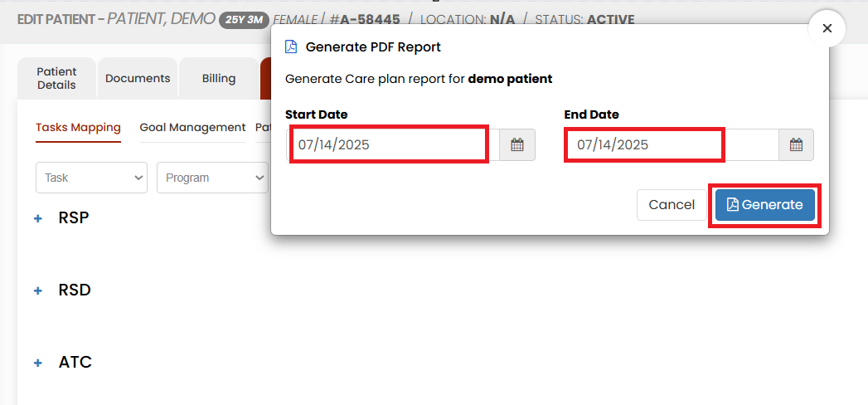The image size is (868, 405).
Task: Open the Start Date calendar picker
Action: pyautogui.click(x=517, y=145)
